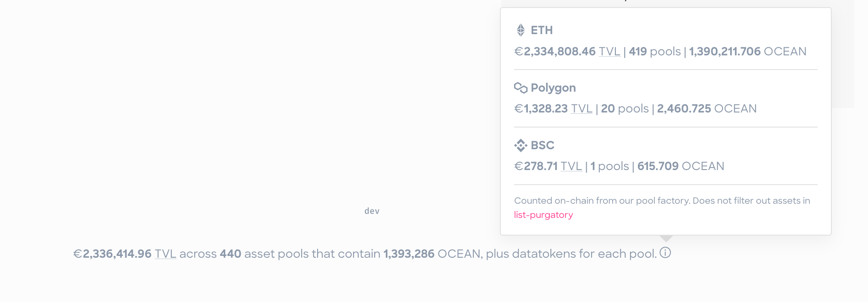Click the TVL abbreviation in the BSC row

[x=572, y=166]
